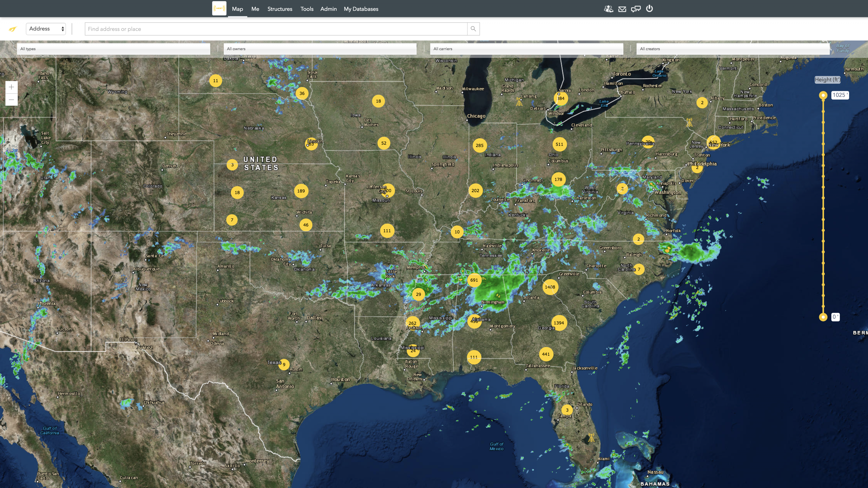This screenshot has width=868, height=488.
Task: Open the 111 cluster in Missouri
Action: [x=387, y=231]
